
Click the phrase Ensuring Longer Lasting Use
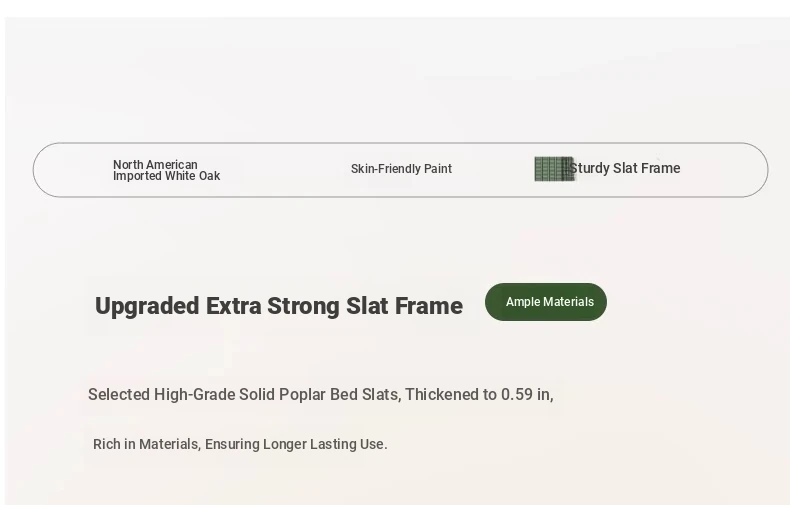[x=296, y=445]
